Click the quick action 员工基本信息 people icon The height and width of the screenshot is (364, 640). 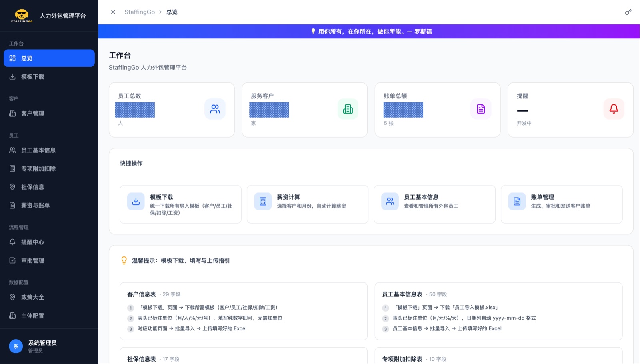tap(390, 201)
